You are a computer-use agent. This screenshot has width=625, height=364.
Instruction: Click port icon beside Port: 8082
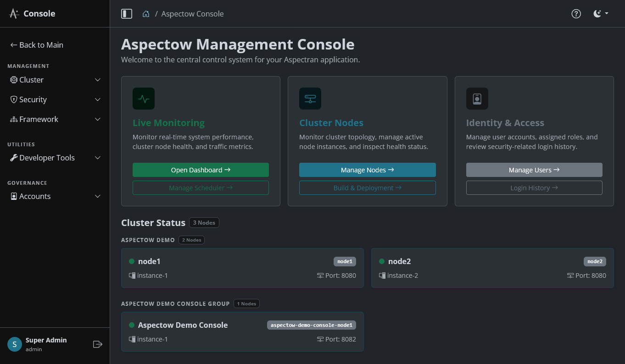pos(320,339)
